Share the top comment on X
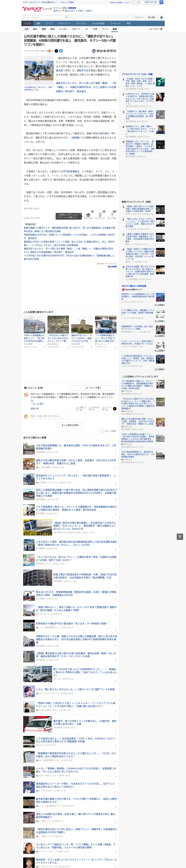 (x=114, y=408)
